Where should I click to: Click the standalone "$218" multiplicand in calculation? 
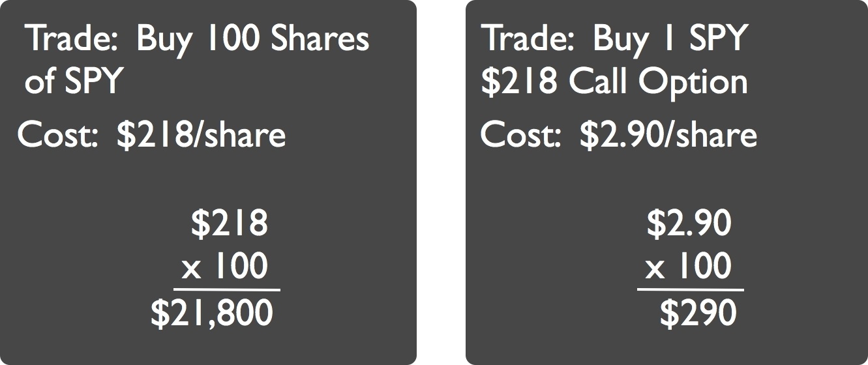229,224
